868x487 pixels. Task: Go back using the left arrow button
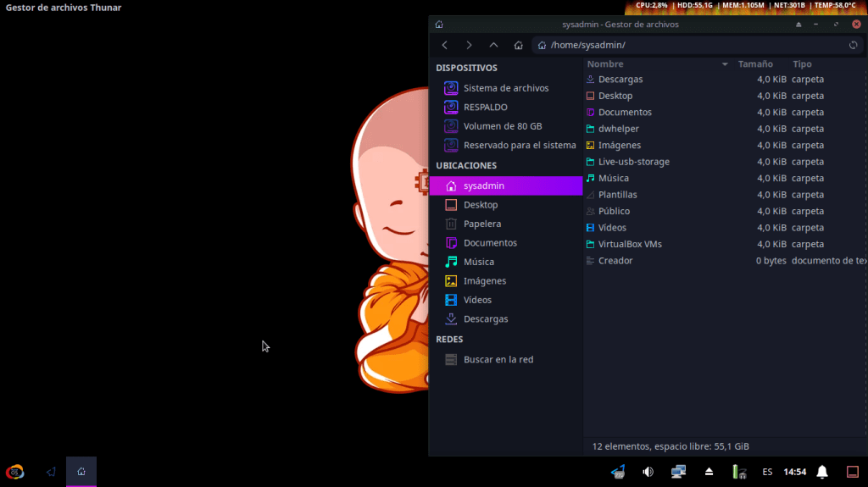[x=445, y=45]
